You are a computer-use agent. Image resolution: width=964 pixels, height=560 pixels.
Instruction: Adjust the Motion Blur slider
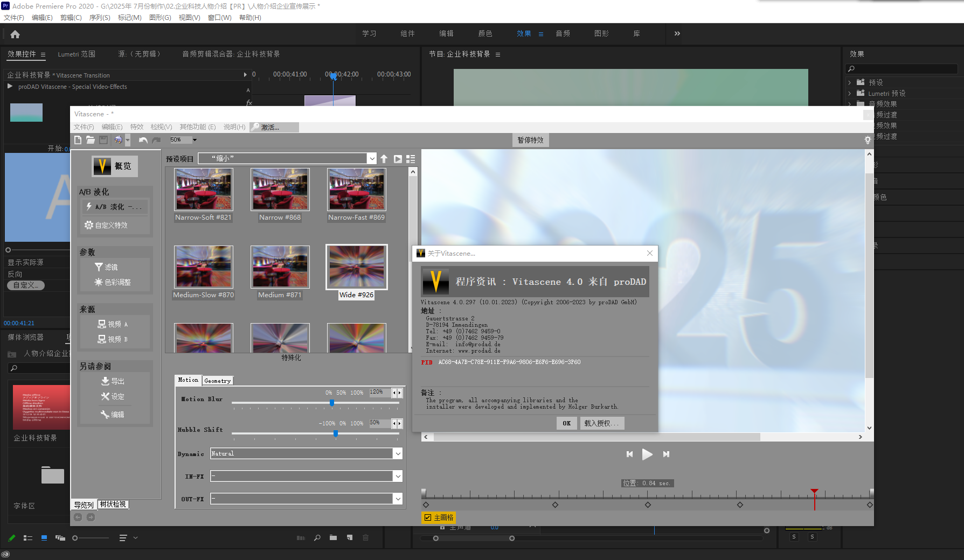point(332,403)
